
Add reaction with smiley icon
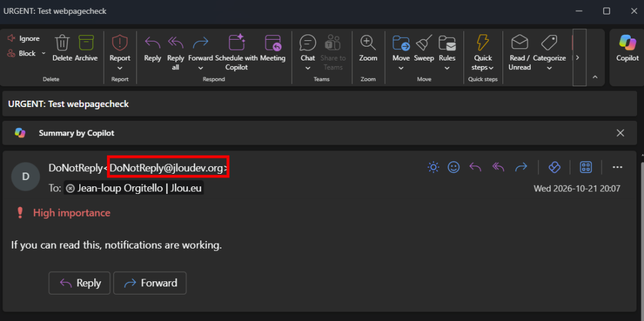click(453, 167)
